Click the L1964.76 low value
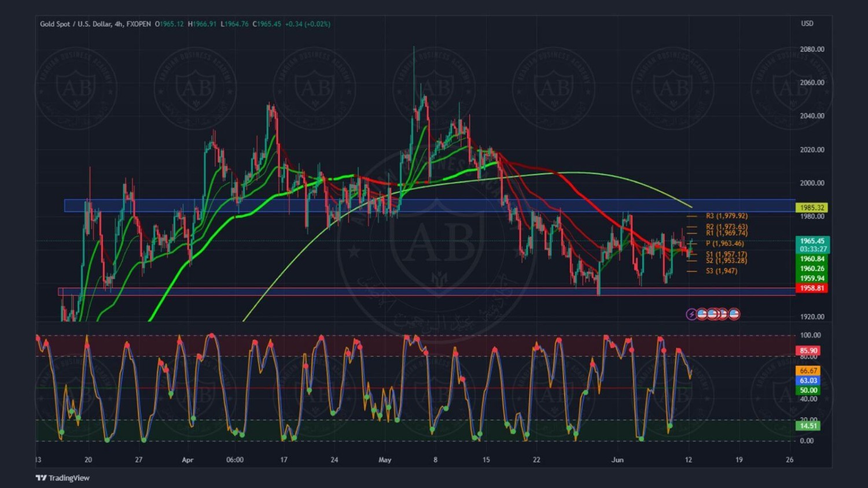The image size is (868, 488). [x=234, y=24]
